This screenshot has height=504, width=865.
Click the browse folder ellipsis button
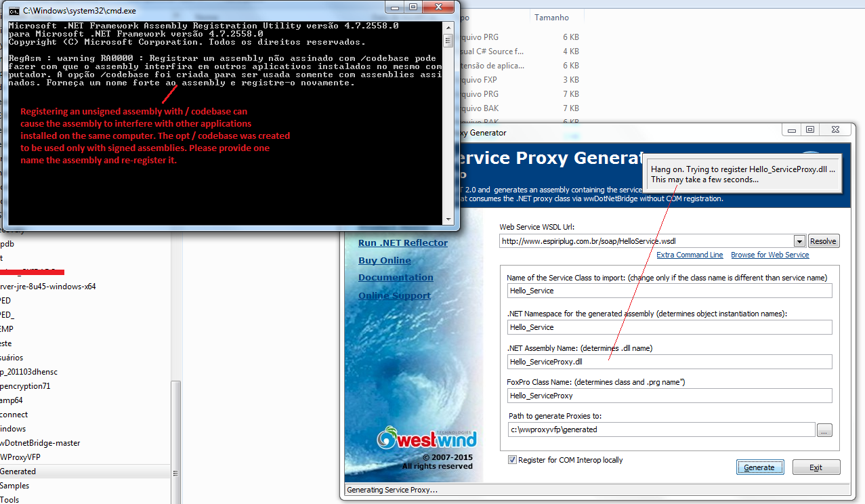824,430
